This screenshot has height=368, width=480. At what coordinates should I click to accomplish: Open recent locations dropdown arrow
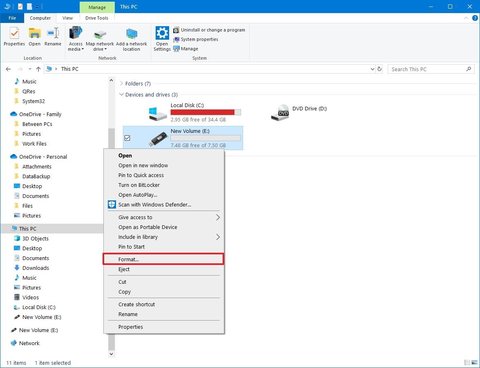pos(30,69)
